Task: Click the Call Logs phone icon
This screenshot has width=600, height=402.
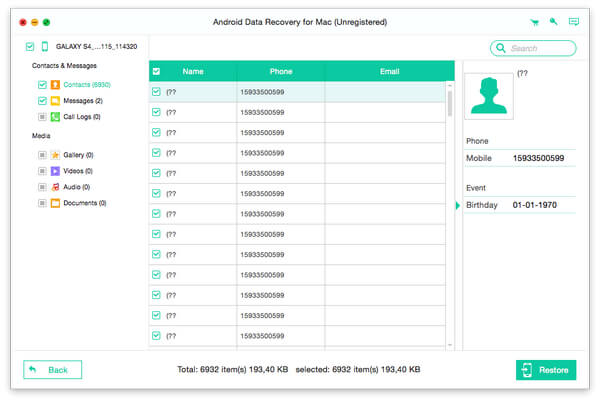Action: 55,117
